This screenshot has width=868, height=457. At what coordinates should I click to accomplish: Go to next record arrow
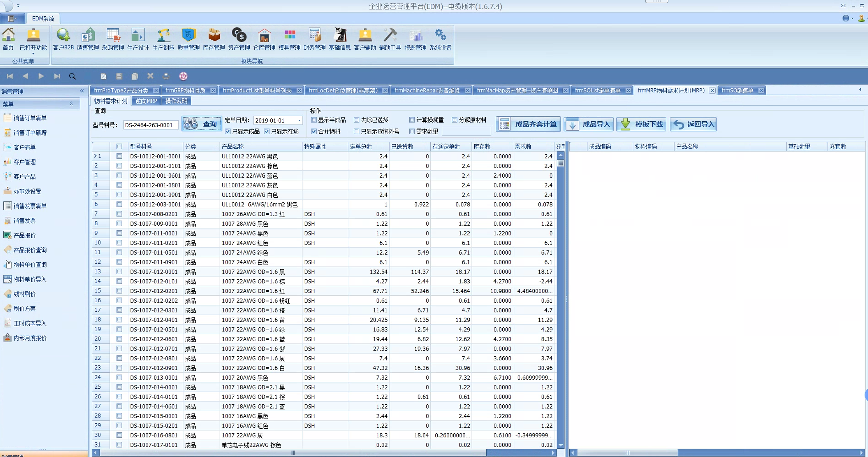click(41, 76)
